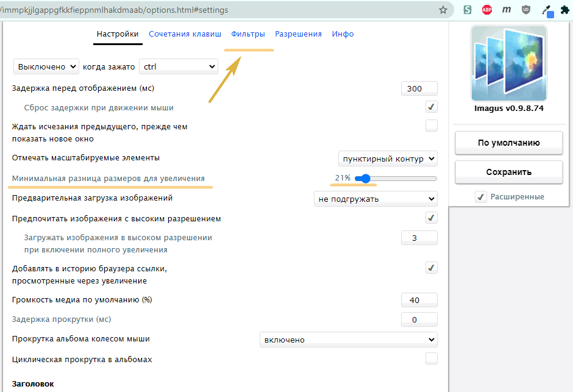Open the Extensions puzzle piece menu
573x392 pixels.
pyautogui.click(x=565, y=10)
